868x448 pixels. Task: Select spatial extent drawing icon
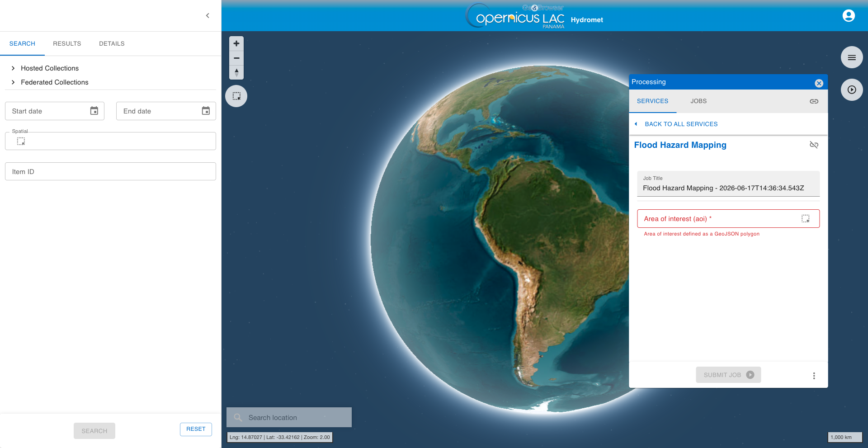(21, 141)
